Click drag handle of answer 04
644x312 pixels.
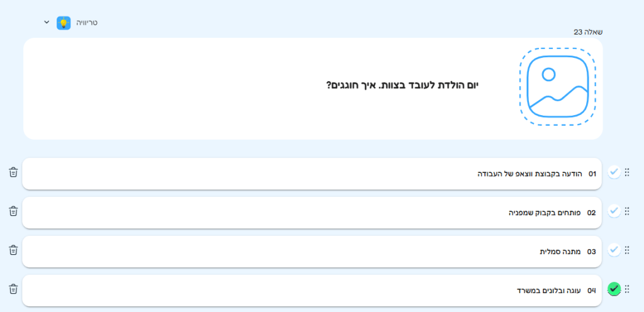click(627, 289)
